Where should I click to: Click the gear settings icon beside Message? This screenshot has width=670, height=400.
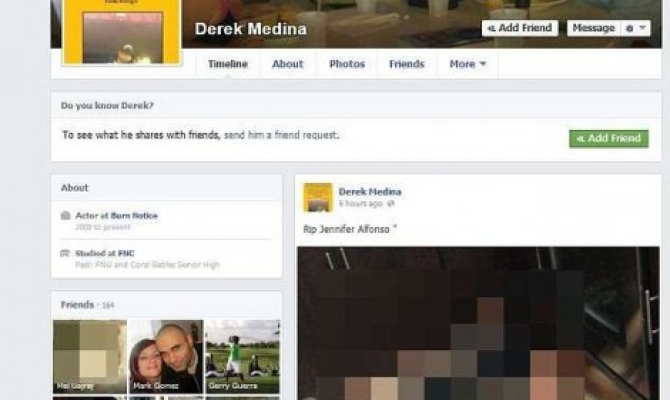(629, 29)
